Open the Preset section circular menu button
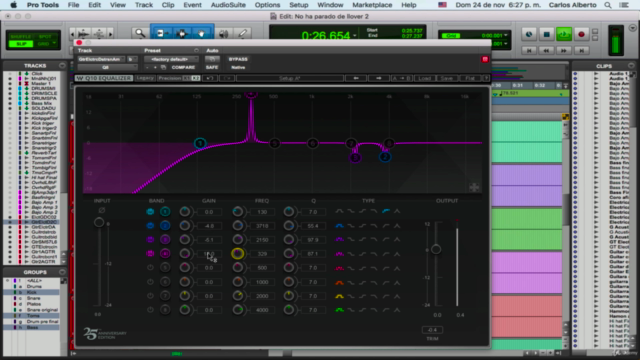This screenshot has width=640, height=360. click(196, 51)
